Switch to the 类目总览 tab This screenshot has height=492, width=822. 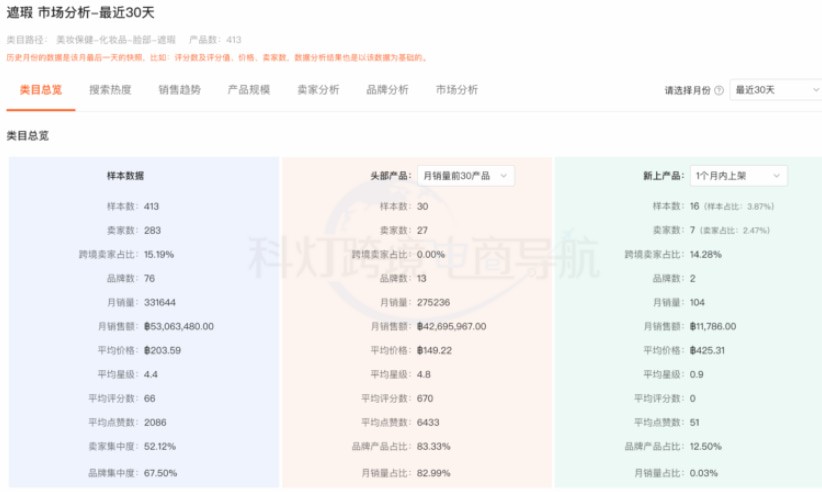pos(40,89)
